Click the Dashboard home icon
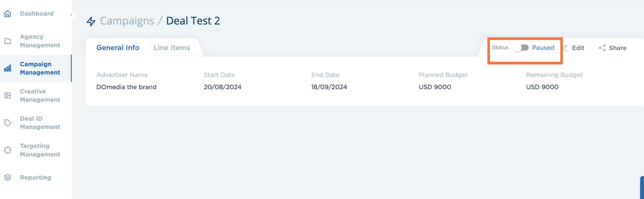 8,14
